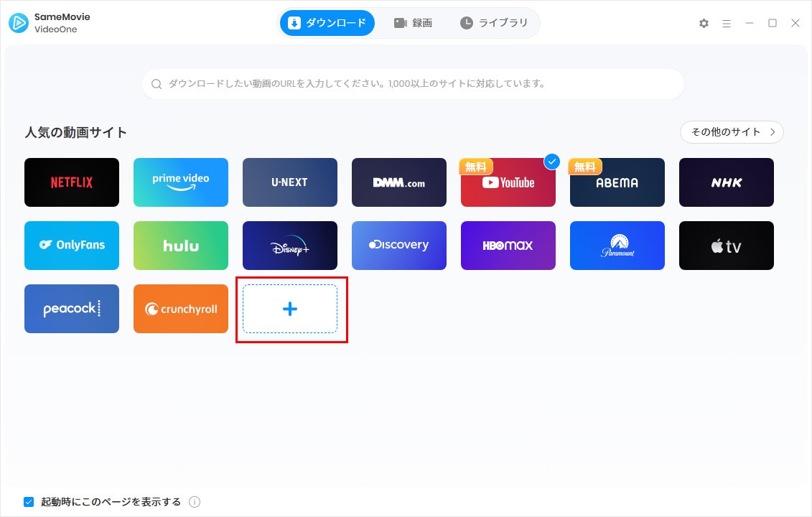Screen dimensions: 812x517
Task: Open その他のサイト list
Action: pos(732,132)
